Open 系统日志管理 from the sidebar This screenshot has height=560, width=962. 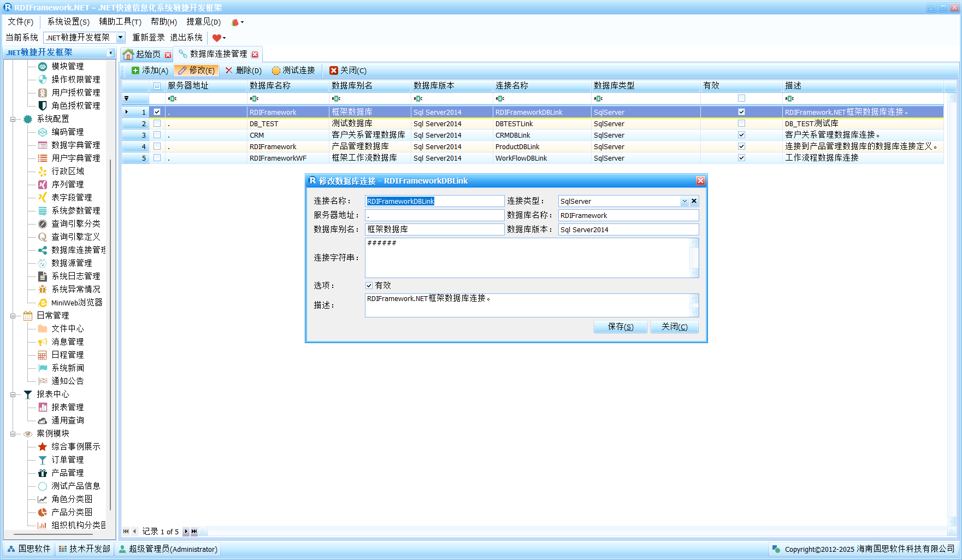75,276
